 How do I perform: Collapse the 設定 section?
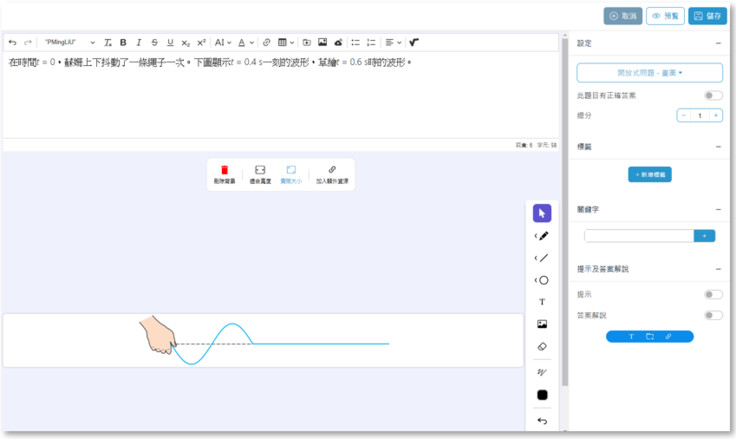point(717,44)
